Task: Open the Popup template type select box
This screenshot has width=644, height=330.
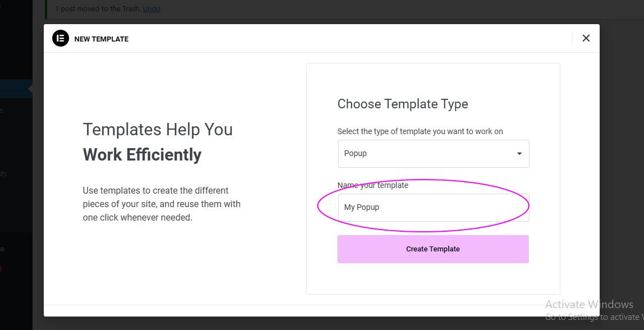Action: click(x=433, y=154)
